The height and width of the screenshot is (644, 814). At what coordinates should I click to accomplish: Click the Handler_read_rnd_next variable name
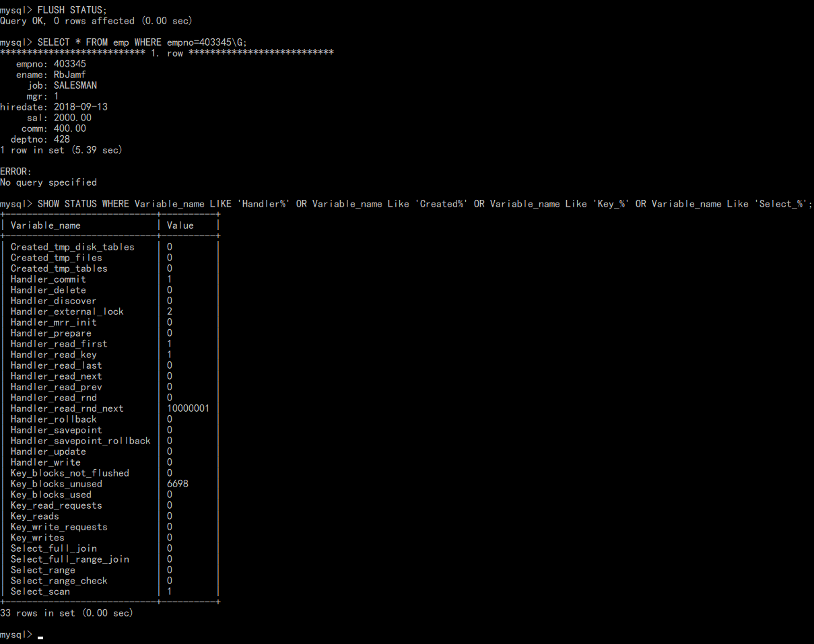(67, 408)
